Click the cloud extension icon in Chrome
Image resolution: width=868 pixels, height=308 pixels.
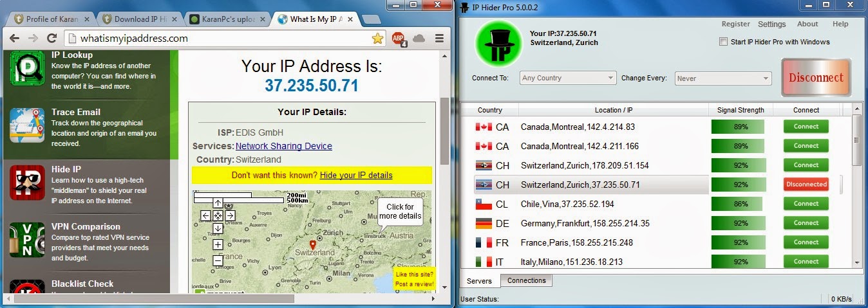(419, 39)
